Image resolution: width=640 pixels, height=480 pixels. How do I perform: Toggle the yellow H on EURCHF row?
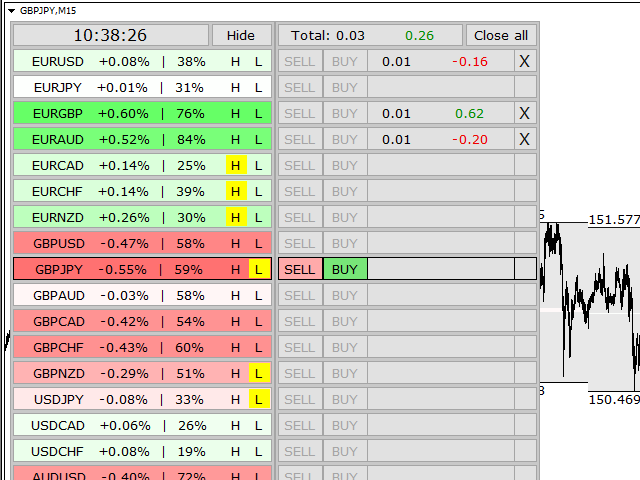point(236,191)
